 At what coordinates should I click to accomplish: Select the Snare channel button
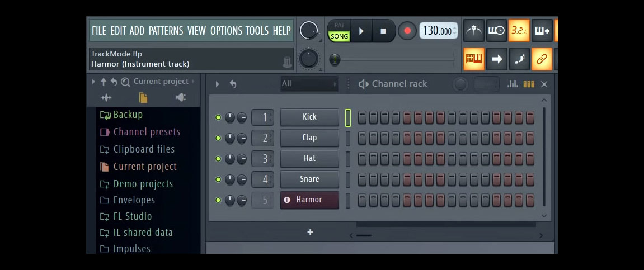click(309, 179)
